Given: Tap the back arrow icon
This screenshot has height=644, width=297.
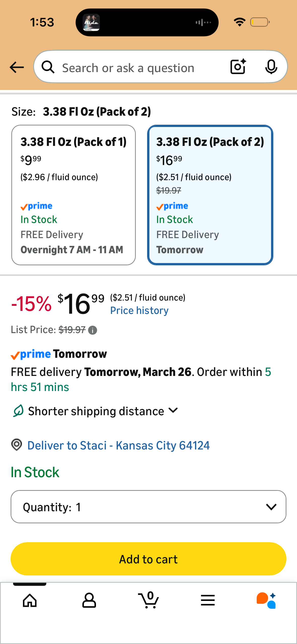Looking at the screenshot, I should (x=17, y=67).
